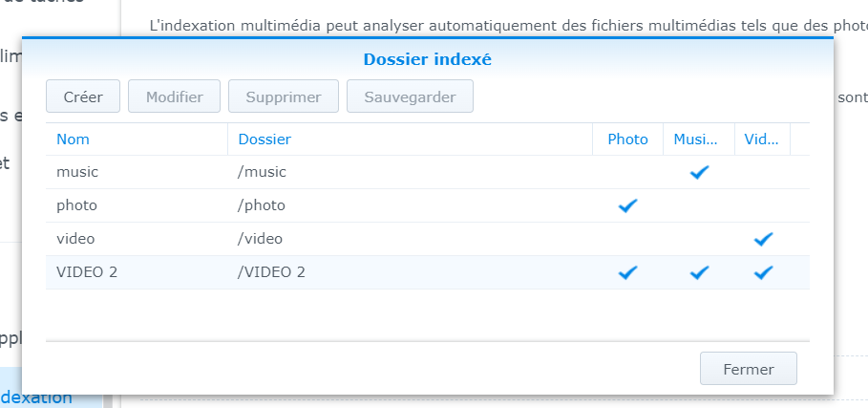The width and height of the screenshot is (868, 408).
Task: Toggle Music checkmark in VIDEO 2 row
Action: (700, 272)
